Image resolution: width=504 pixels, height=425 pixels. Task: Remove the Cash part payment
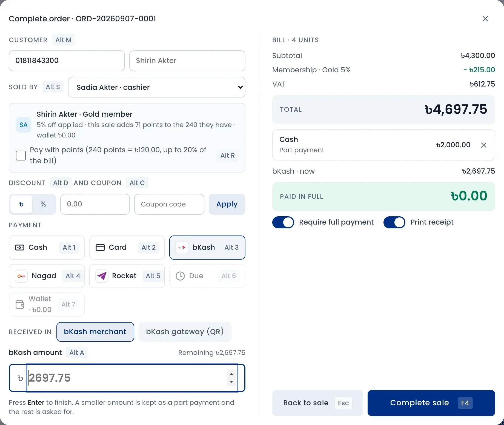[483, 145]
